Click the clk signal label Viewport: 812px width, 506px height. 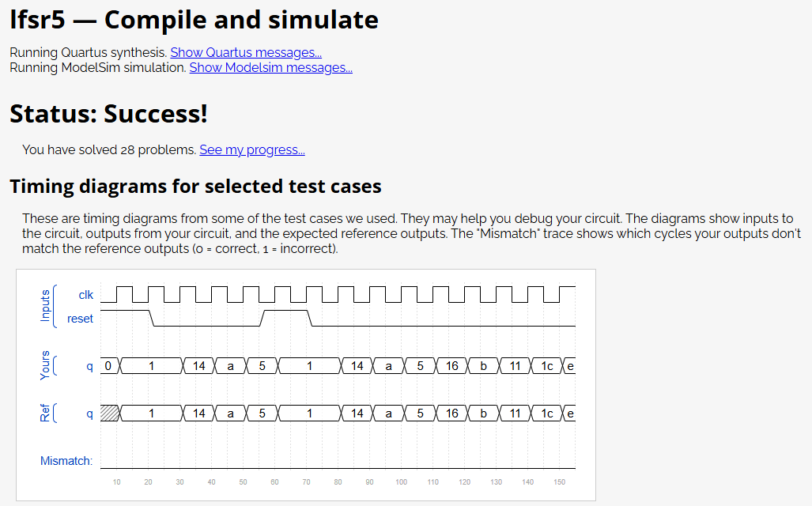86,295
